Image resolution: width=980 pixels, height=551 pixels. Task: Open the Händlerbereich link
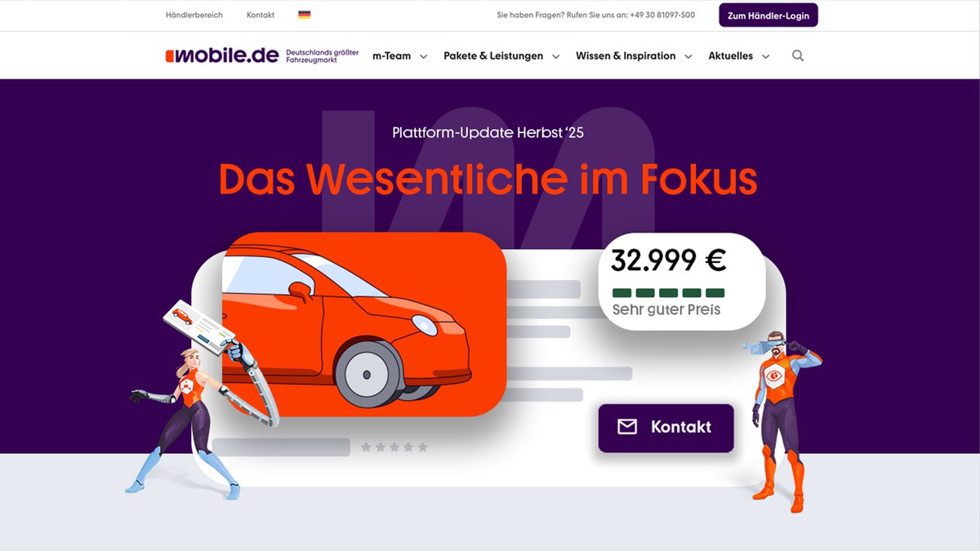click(194, 15)
